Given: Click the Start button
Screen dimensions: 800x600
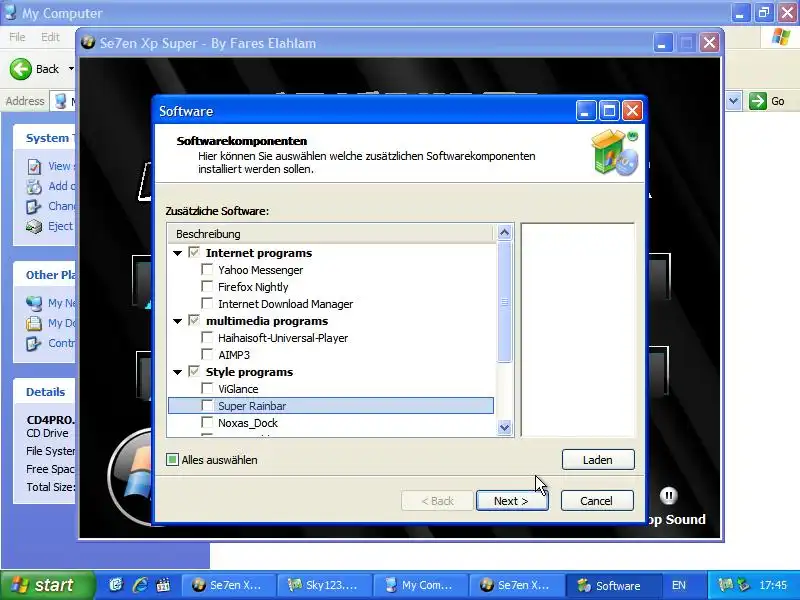Looking at the screenshot, I should (x=47, y=585).
